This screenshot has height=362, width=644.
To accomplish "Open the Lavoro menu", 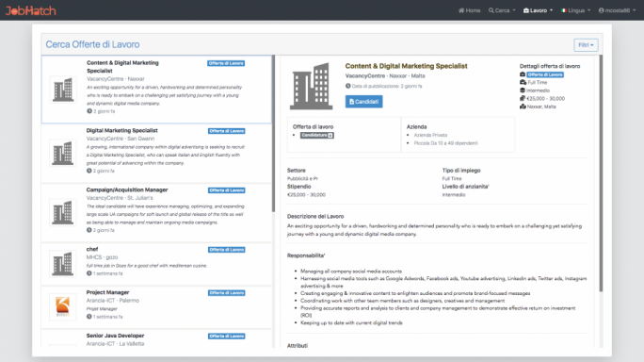I will pos(538,10).
